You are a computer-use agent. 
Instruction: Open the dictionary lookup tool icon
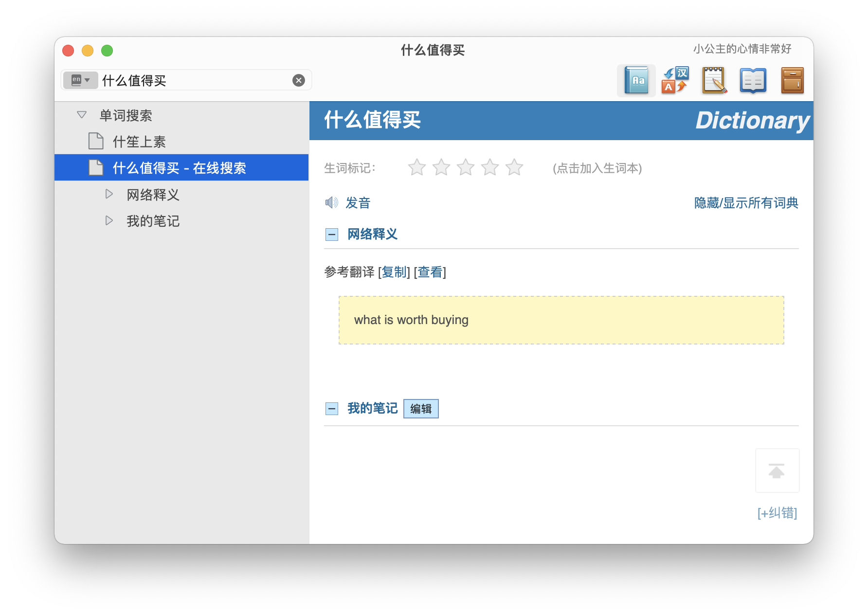point(636,80)
